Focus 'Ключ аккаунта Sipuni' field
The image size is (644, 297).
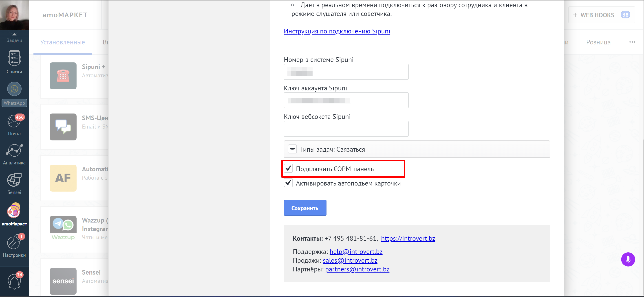(346, 100)
